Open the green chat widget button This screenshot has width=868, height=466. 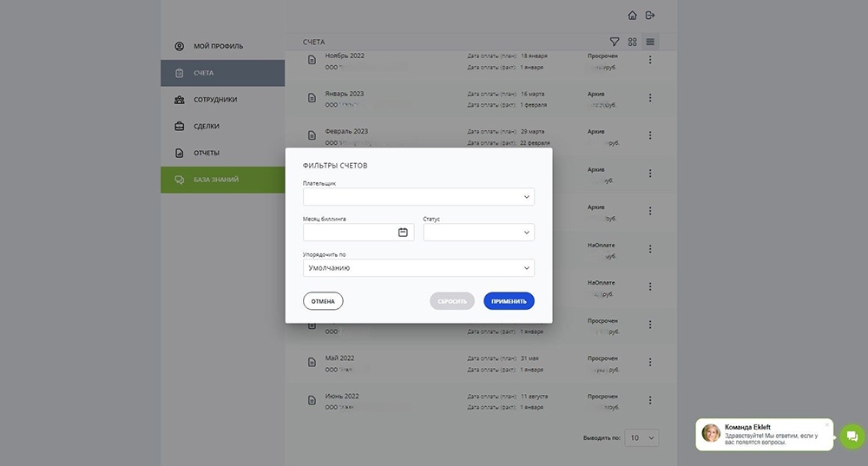(852, 436)
